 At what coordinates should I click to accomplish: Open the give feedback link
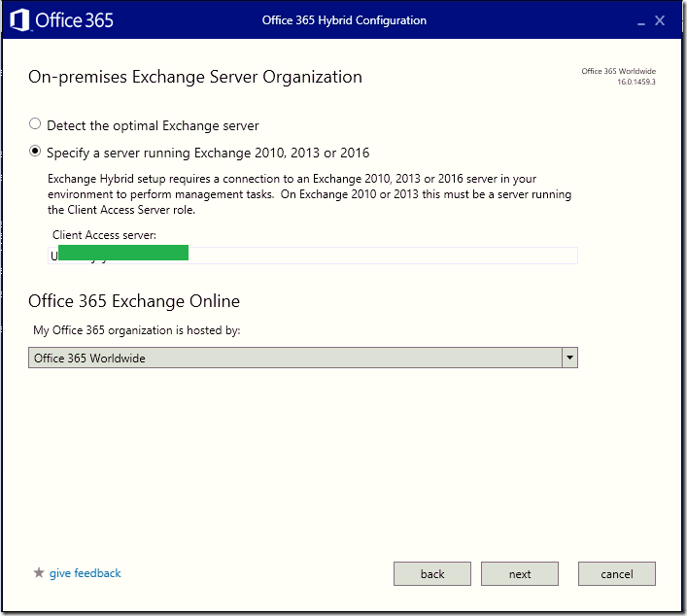[x=85, y=573]
